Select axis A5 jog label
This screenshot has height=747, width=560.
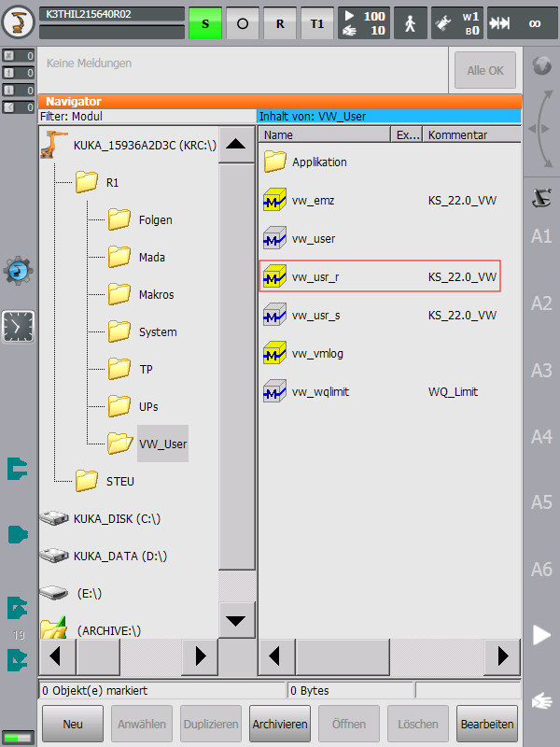[541, 502]
